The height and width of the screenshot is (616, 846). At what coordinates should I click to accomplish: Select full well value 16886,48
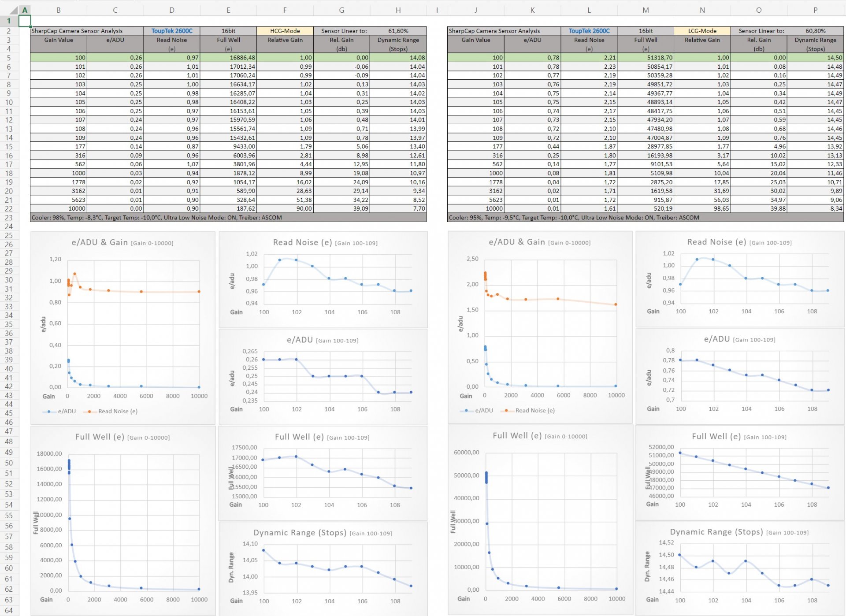[x=228, y=58]
